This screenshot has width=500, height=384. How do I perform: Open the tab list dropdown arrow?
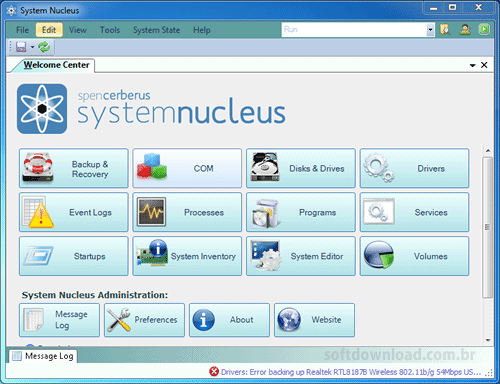click(x=472, y=65)
